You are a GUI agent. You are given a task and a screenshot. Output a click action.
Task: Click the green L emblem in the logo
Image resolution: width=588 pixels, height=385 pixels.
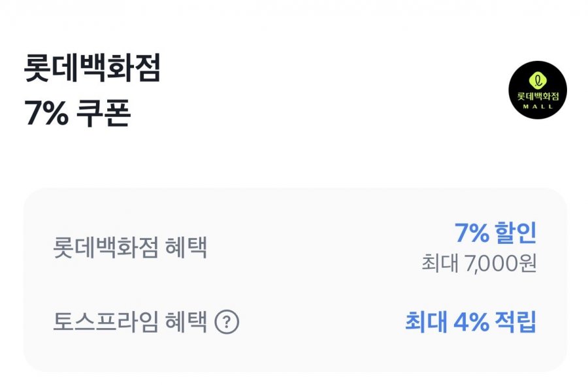coord(538,80)
